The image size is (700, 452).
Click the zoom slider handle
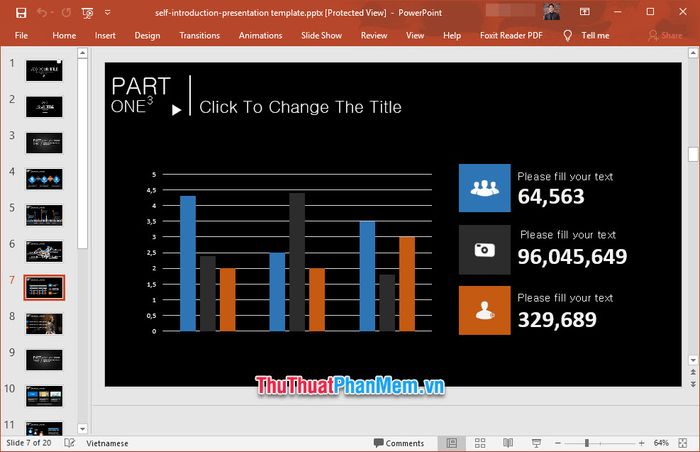pyautogui.click(x=587, y=443)
